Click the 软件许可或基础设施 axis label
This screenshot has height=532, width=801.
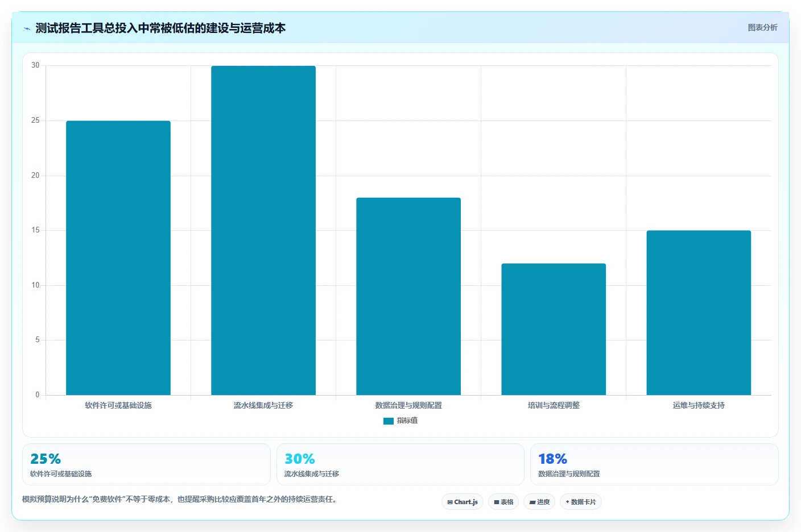[118, 405]
